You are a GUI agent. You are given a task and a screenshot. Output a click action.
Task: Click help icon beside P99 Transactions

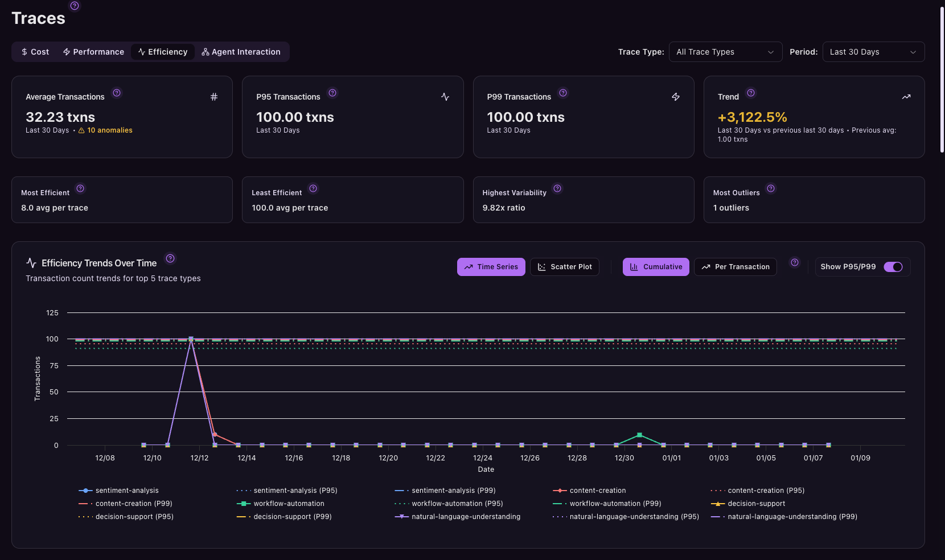pyautogui.click(x=563, y=93)
